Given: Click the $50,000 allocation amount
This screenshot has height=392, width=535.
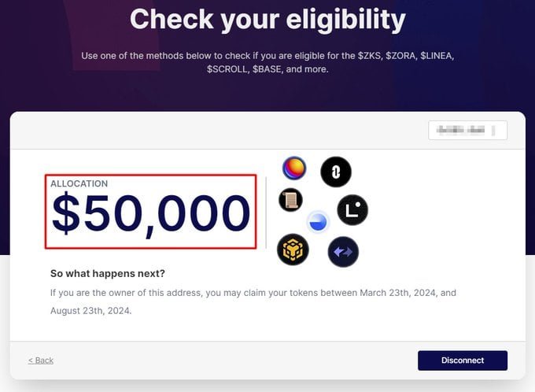Looking at the screenshot, I should [151, 214].
